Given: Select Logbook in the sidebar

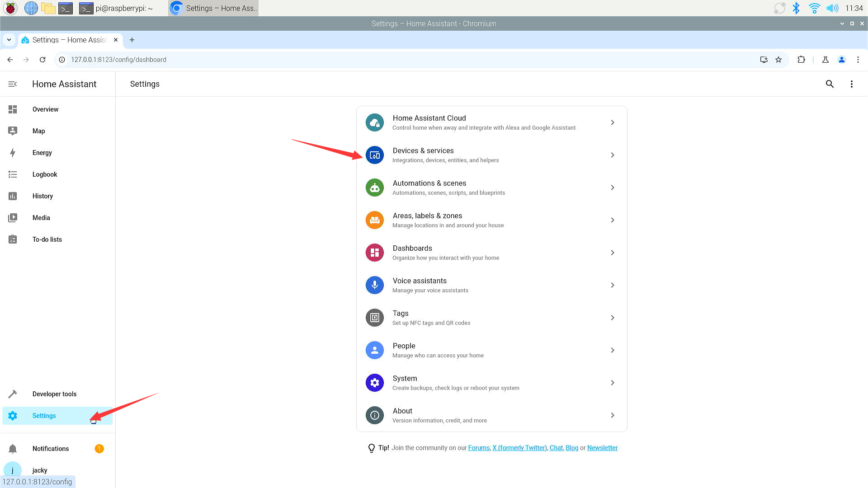Looking at the screenshot, I should [x=57, y=174].
